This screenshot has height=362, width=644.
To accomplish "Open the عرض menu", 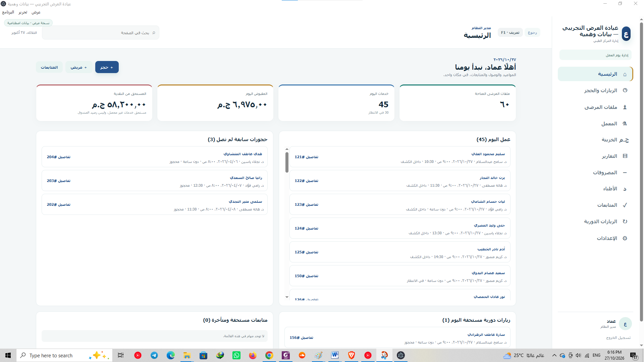I will 36,12.
